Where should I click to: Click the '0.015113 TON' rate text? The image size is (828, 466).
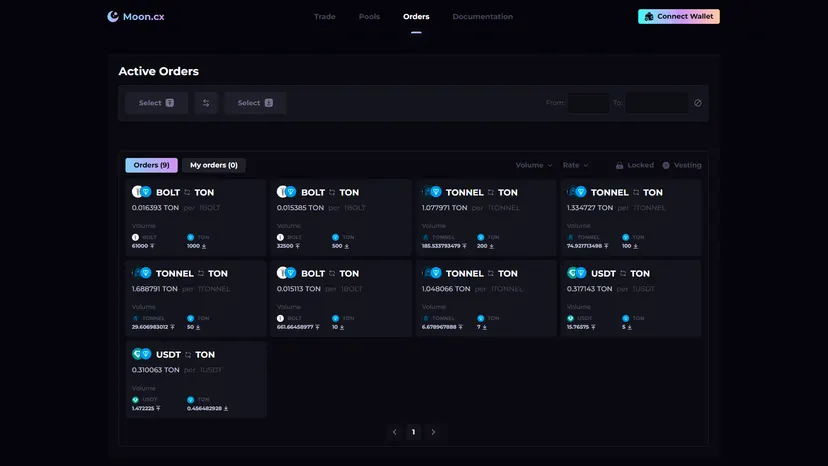299,288
